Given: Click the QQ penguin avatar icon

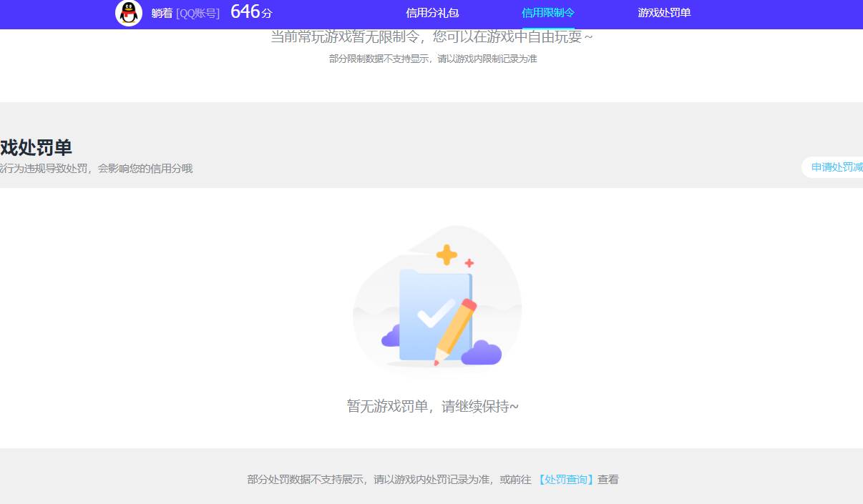Looking at the screenshot, I should click(x=128, y=13).
